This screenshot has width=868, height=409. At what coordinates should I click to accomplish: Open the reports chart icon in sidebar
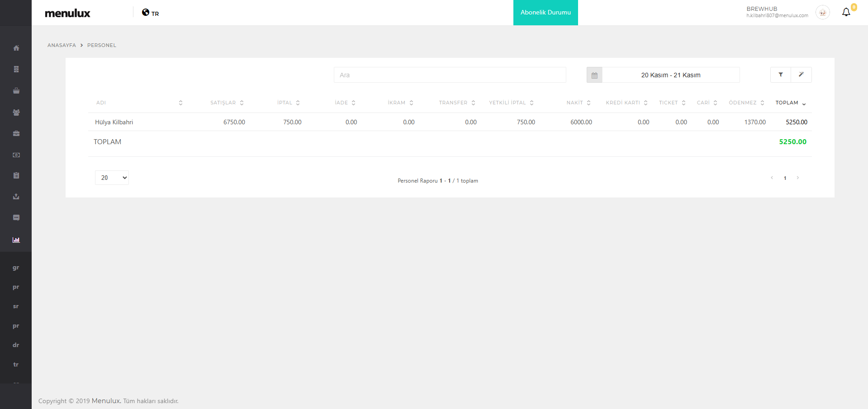[16, 240]
